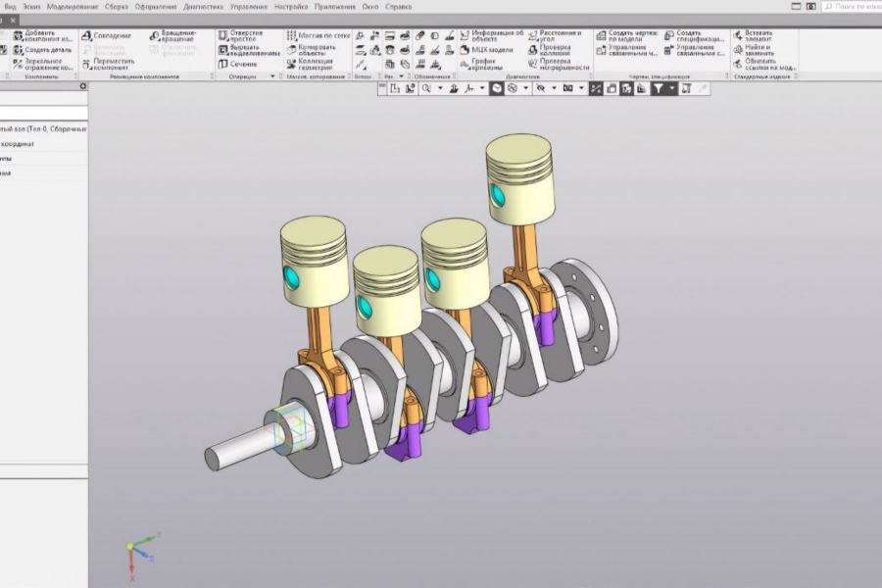Open Информация об объекте
This screenshot has width=882, height=588.
pos(492,36)
